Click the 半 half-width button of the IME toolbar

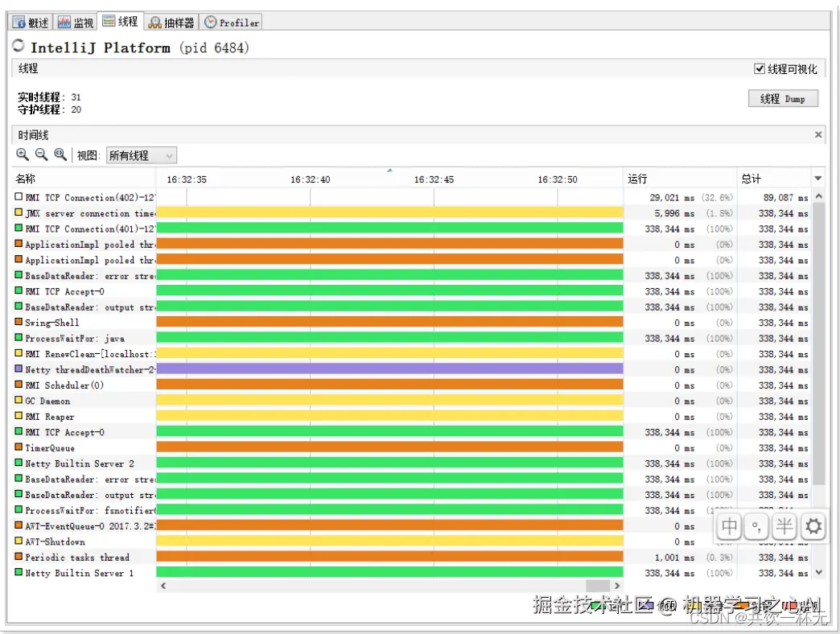784,526
